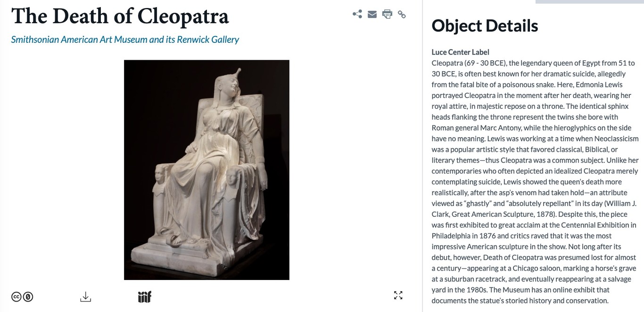Download the sculpture image
Viewport: 644px width, 312px height.
point(85,296)
